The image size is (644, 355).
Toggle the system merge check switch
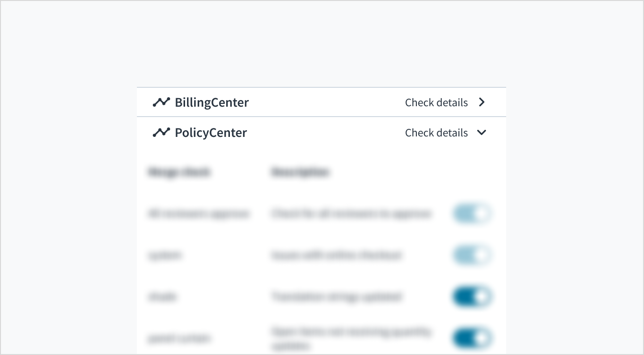(x=472, y=255)
